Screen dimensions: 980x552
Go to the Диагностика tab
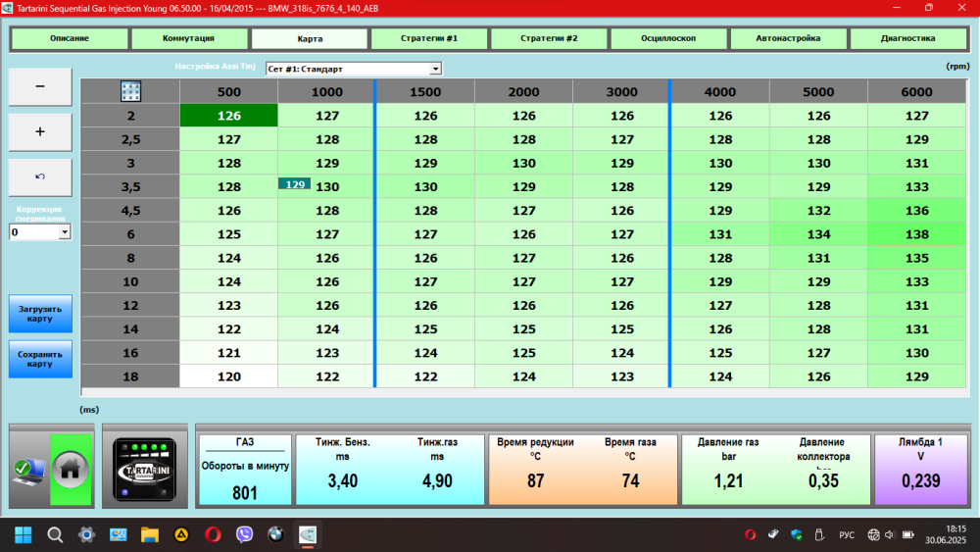point(908,38)
